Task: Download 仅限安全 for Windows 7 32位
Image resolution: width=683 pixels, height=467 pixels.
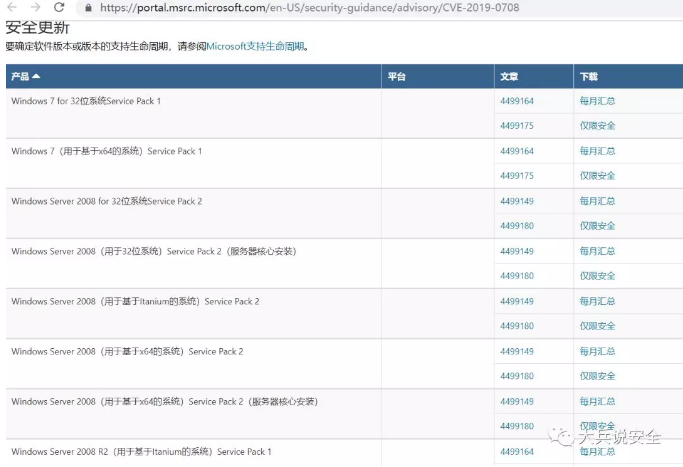Action: point(597,126)
